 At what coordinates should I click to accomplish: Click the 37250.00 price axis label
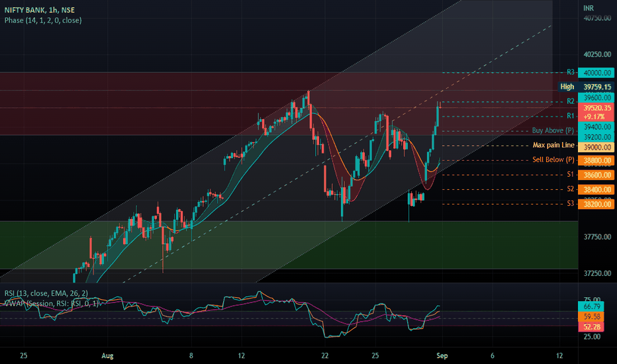(597, 273)
